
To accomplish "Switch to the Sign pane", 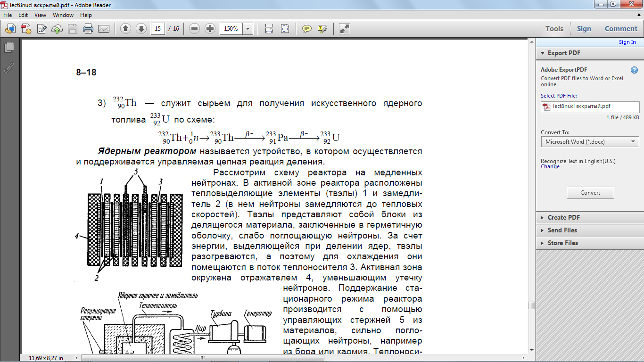I will point(584,29).
